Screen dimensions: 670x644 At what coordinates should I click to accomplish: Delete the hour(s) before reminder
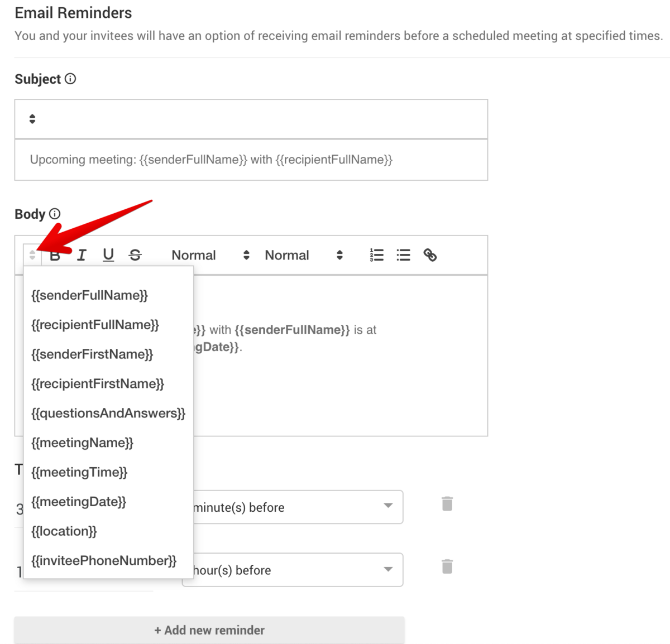click(447, 566)
